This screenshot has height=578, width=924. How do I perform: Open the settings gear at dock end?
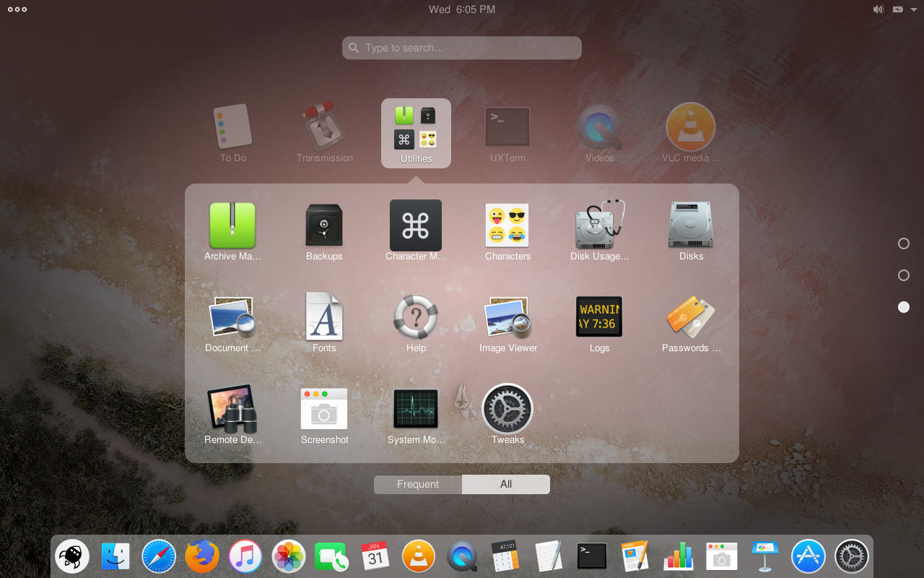(852, 557)
